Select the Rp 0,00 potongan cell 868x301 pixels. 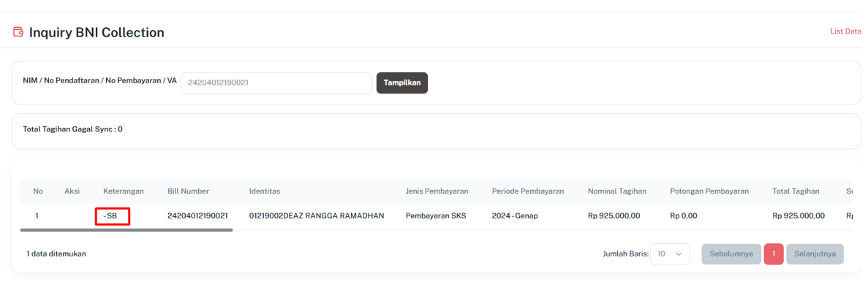683,216
